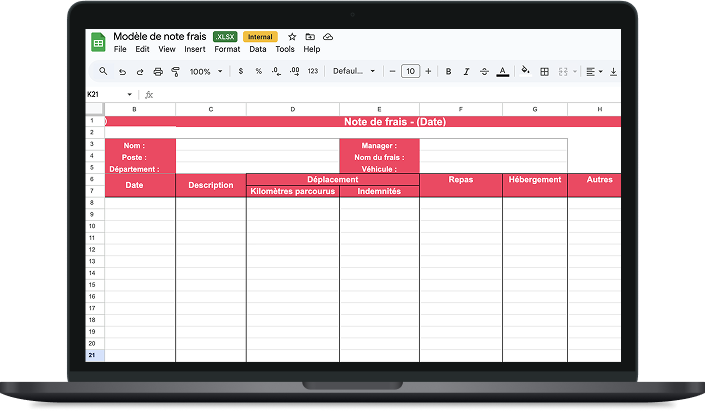Open the Format menu

click(x=227, y=49)
